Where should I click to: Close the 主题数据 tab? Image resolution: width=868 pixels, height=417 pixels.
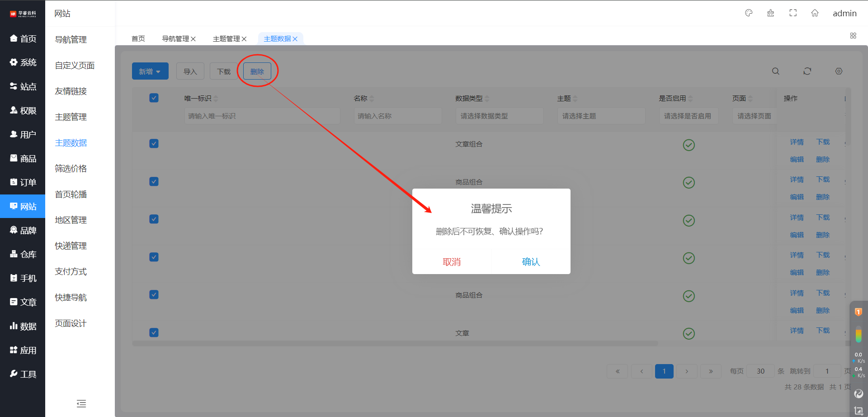coord(295,39)
